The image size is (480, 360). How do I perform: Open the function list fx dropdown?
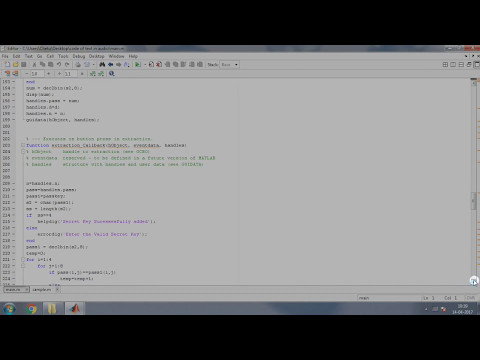[x=127, y=64]
